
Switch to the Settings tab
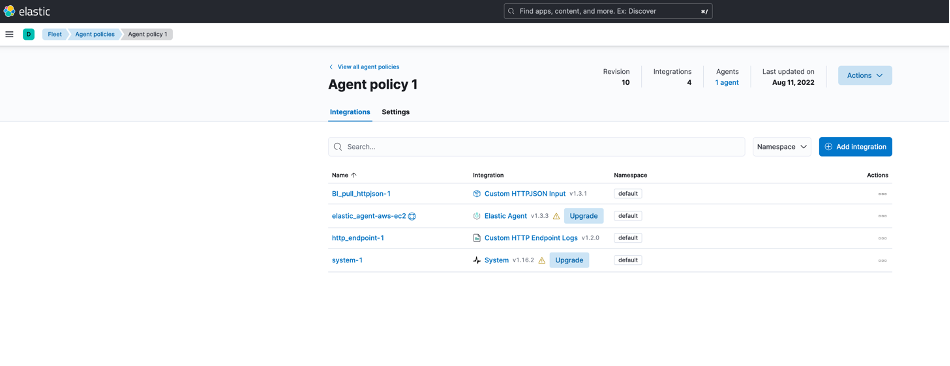pos(396,112)
